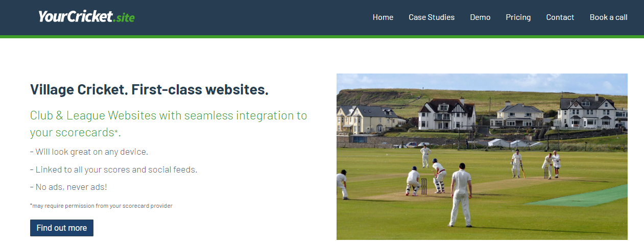Navigate to the Contact page
Screen dimensions: 644x243
tap(560, 17)
